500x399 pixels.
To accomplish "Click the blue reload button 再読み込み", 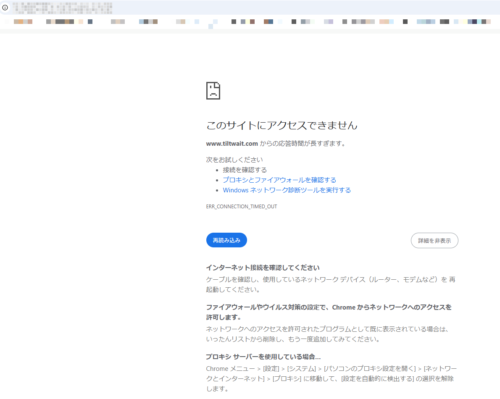I will click(x=226, y=240).
